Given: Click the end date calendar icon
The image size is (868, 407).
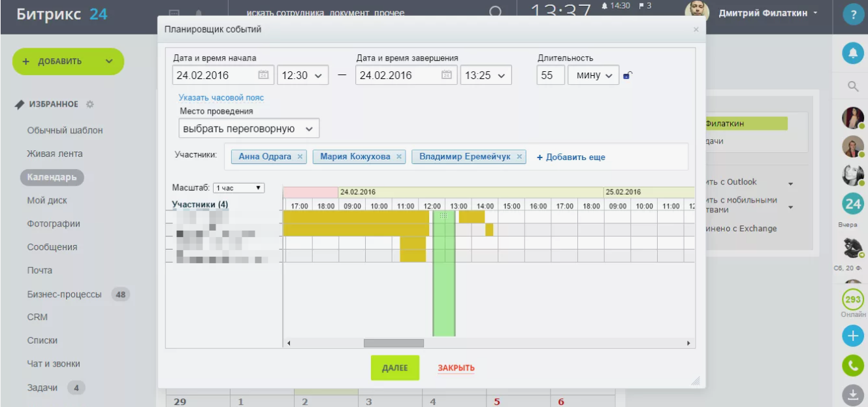Looking at the screenshot, I should [x=447, y=75].
